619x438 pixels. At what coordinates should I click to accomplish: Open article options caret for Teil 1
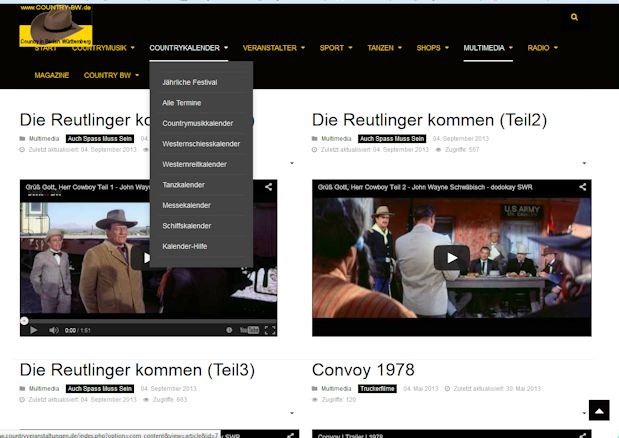(292, 163)
